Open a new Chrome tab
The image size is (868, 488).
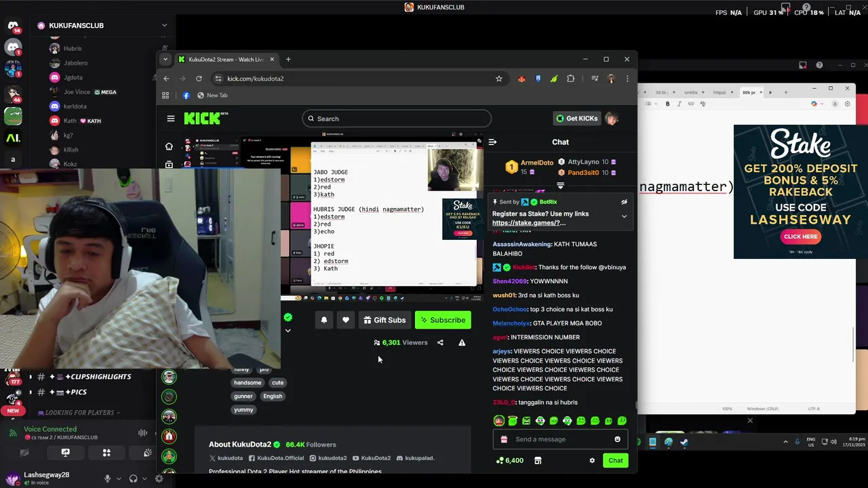[x=288, y=59]
